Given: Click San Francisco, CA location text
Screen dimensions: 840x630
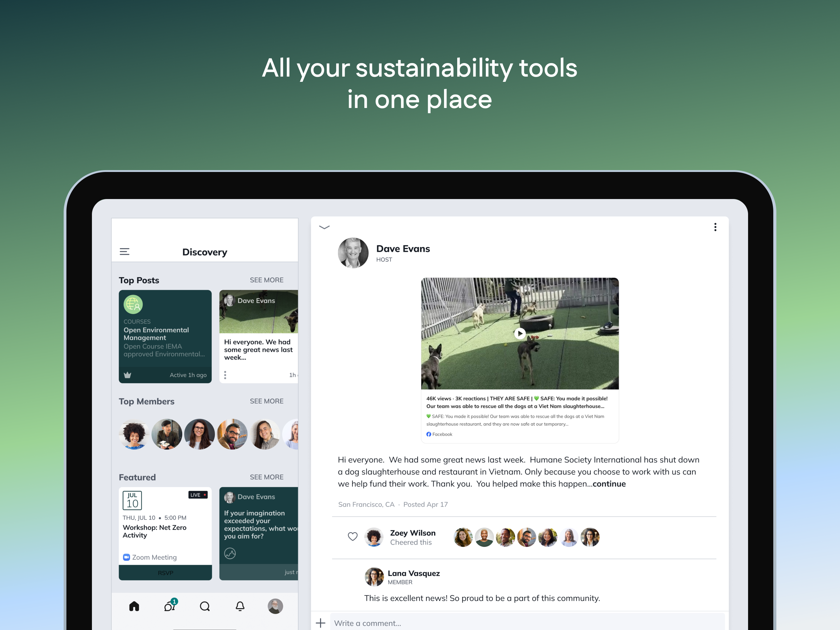Looking at the screenshot, I should point(366,504).
